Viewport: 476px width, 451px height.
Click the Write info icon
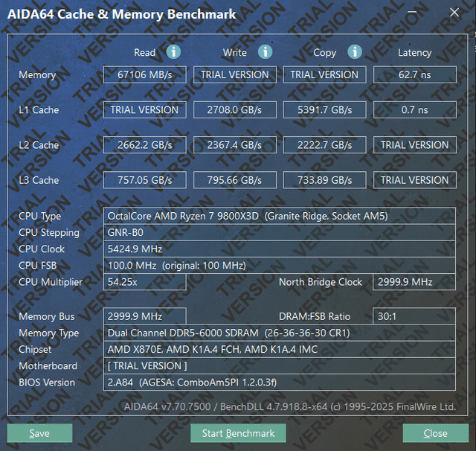[265, 52]
